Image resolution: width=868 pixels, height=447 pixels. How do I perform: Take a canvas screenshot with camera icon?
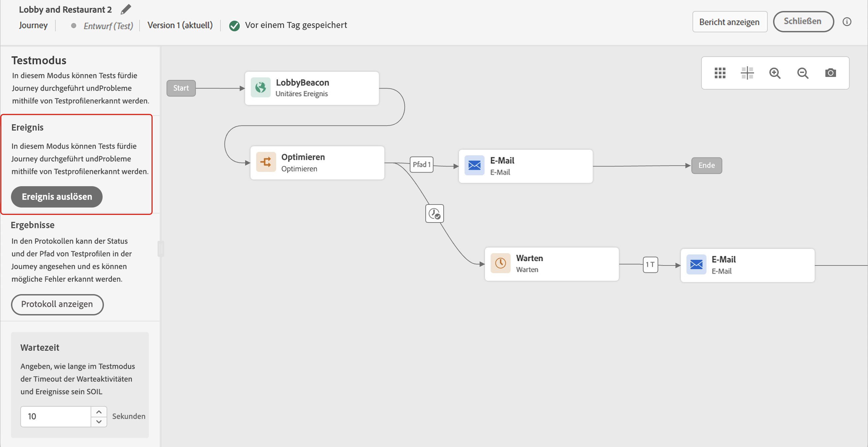click(830, 73)
